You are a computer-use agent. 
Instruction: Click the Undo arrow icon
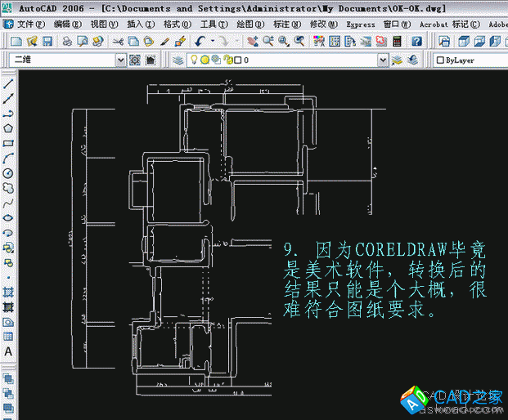pyautogui.click(x=201, y=41)
